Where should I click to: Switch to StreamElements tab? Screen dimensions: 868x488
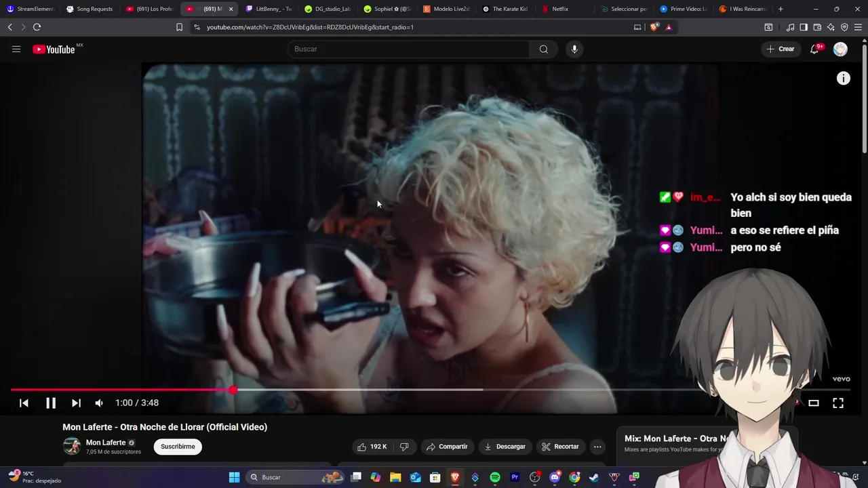pos(31,9)
